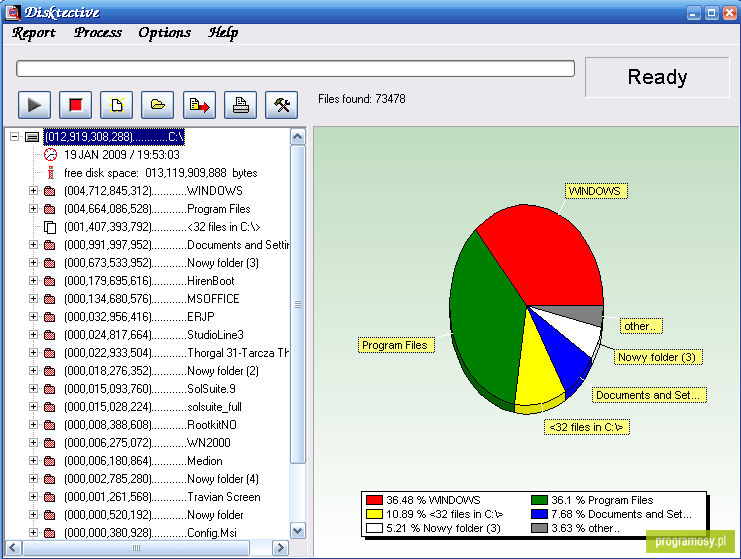Image resolution: width=741 pixels, height=559 pixels.
Task: Click the folder icon of the Medion row
Action: click(50, 461)
